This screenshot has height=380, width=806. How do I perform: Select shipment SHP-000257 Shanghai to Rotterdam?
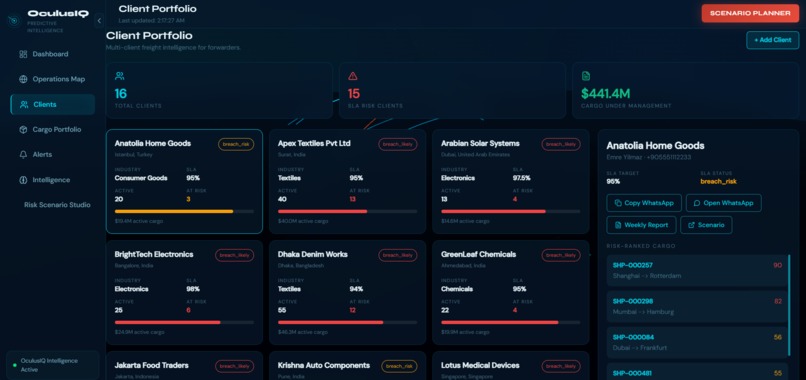pyautogui.click(x=697, y=270)
